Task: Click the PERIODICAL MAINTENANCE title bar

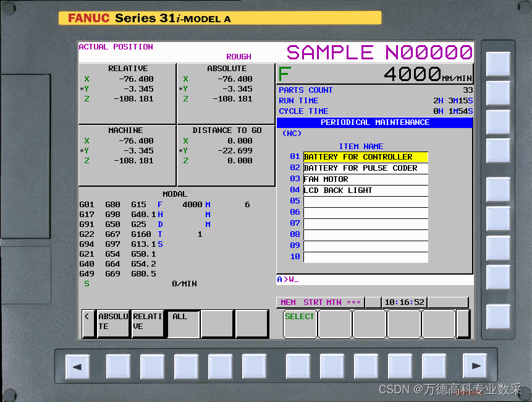Action: pyautogui.click(x=374, y=122)
